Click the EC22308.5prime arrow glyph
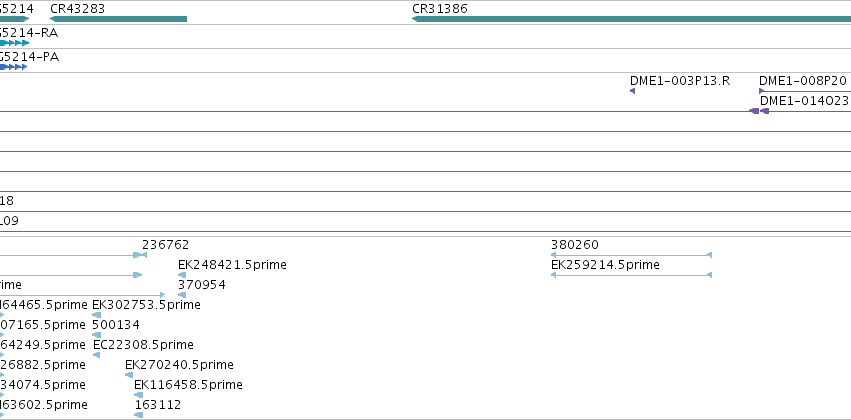The width and height of the screenshot is (851, 420). (97, 355)
